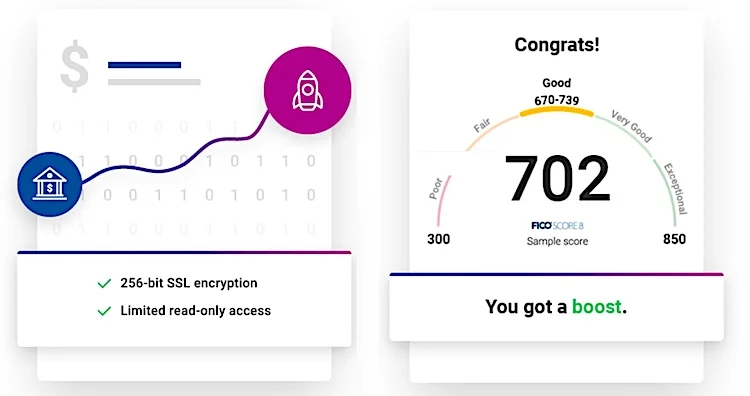Select the Limited read-only access text
The height and width of the screenshot is (396, 750).
tap(196, 311)
